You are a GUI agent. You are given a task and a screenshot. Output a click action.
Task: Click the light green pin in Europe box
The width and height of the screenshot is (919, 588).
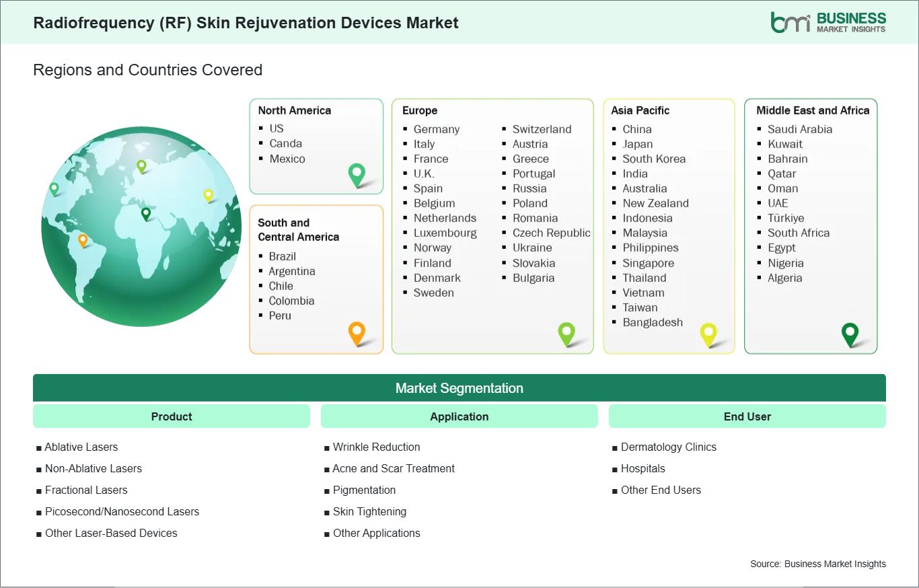(566, 334)
